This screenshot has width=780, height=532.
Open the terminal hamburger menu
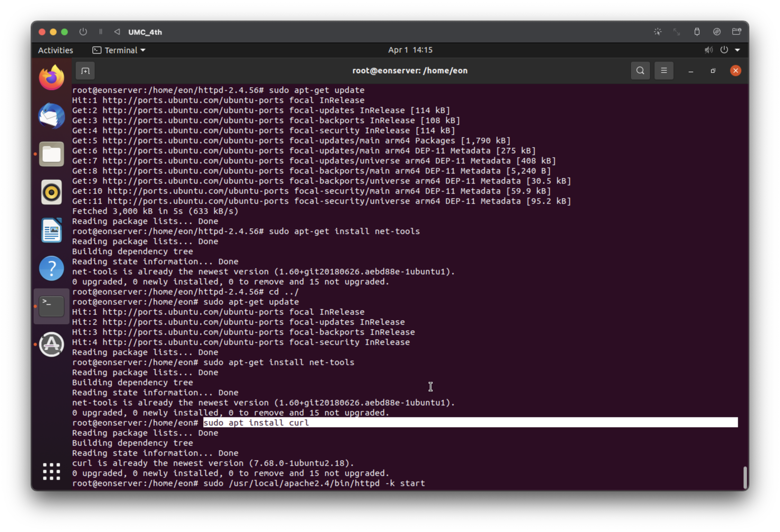[664, 71]
